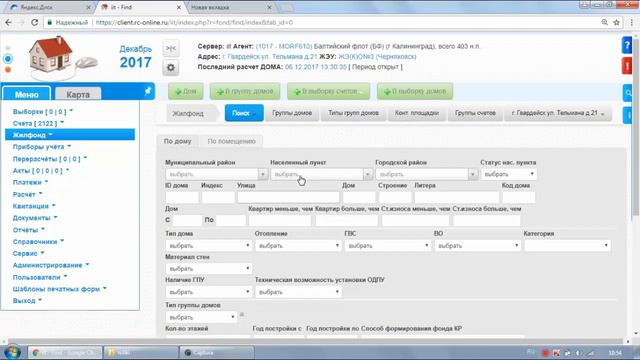
Task: Open the ЖЭ(К)О№3 (Черняховск) link
Action: tap(377, 57)
